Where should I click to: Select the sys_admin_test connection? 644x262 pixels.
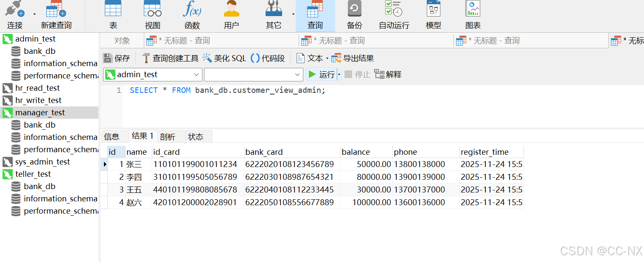(42, 162)
